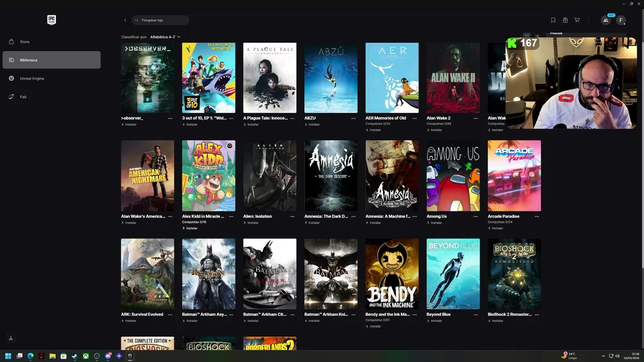Open Windows Start menu
The height and width of the screenshot is (362, 644).
click(8, 356)
